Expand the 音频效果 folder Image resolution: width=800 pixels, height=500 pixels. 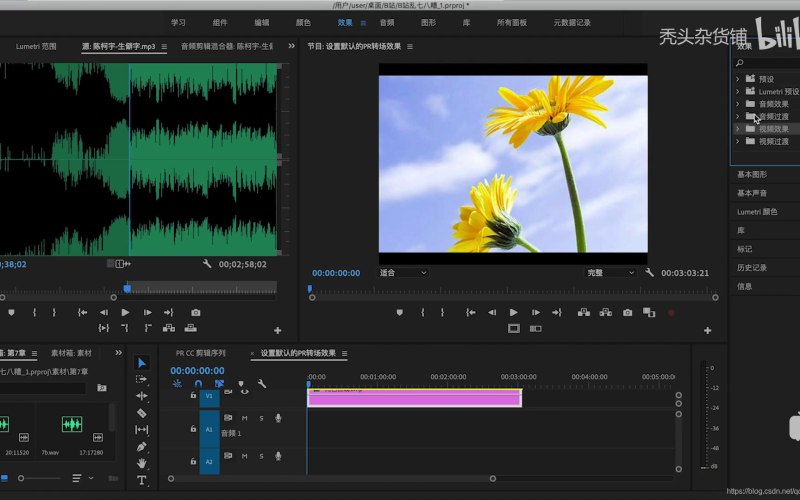click(x=738, y=104)
